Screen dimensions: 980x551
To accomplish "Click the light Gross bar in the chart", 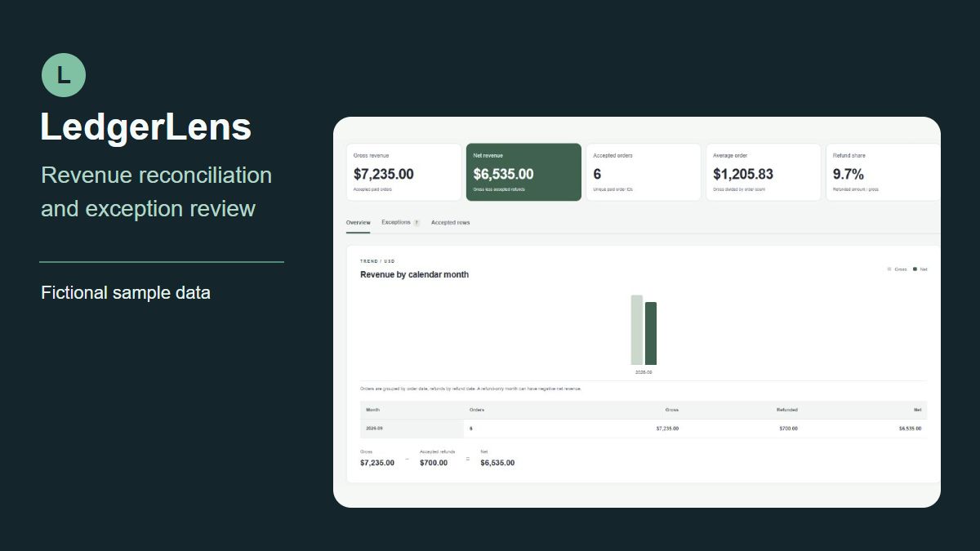I will coord(637,330).
